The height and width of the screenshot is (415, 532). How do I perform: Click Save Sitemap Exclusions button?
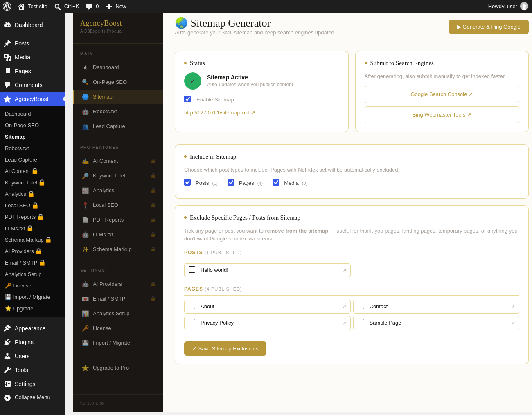pyautogui.click(x=225, y=349)
